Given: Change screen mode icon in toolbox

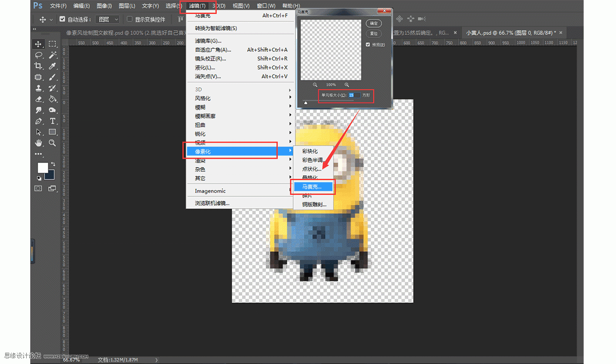Looking at the screenshot, I should 52,189.
